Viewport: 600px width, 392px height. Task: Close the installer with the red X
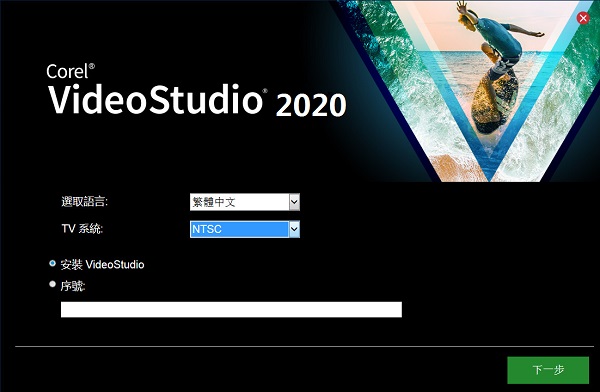click(583, 18)
